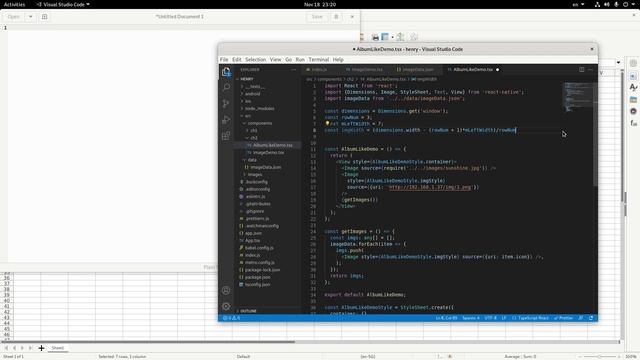Open the Run and Debug view in VS Code

click(226, 120)
